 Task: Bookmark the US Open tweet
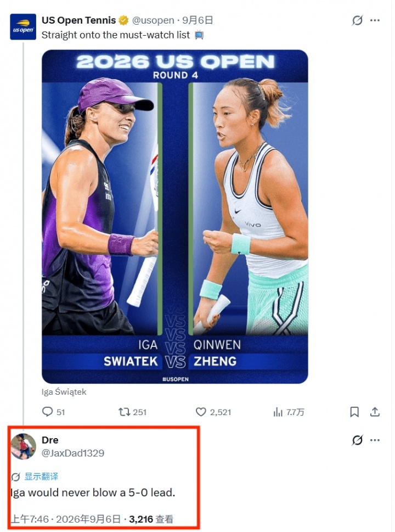tap(354, 412)
